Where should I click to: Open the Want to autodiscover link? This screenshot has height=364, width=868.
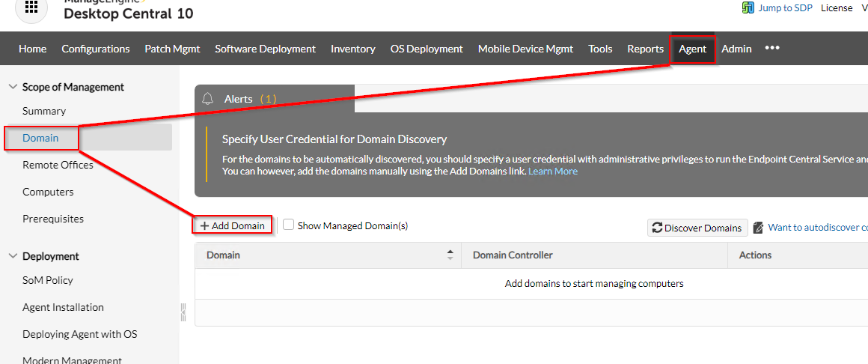[818, 227]
